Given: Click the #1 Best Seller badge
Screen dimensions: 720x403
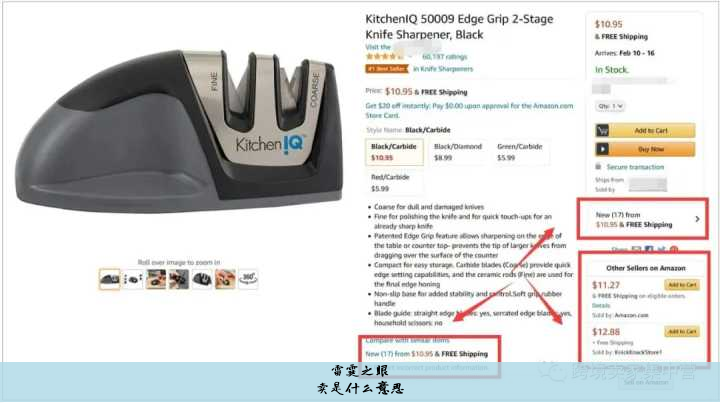Looking at the screenshot, I should tap(387, 69).
